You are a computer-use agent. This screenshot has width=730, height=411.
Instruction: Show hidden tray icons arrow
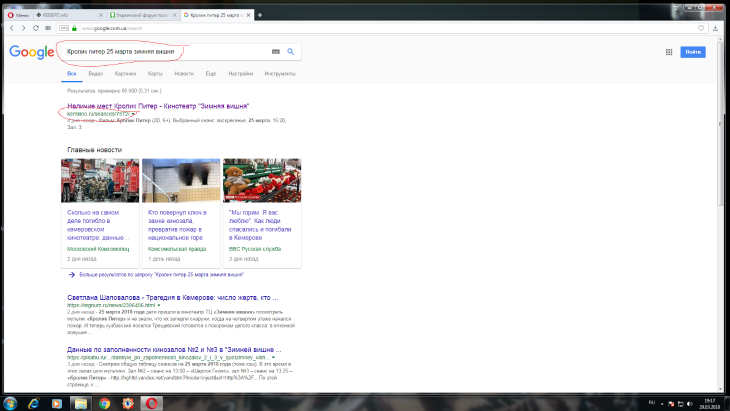click(662, 404)
